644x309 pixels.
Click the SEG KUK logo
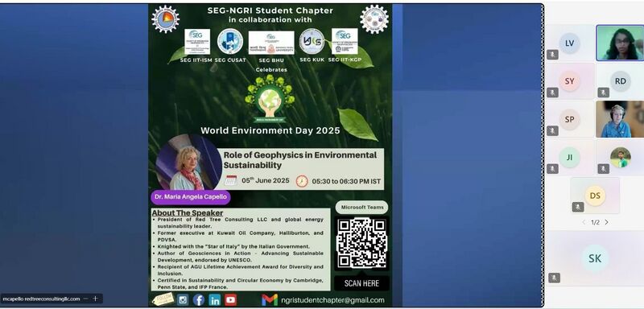tap(312, 42)
